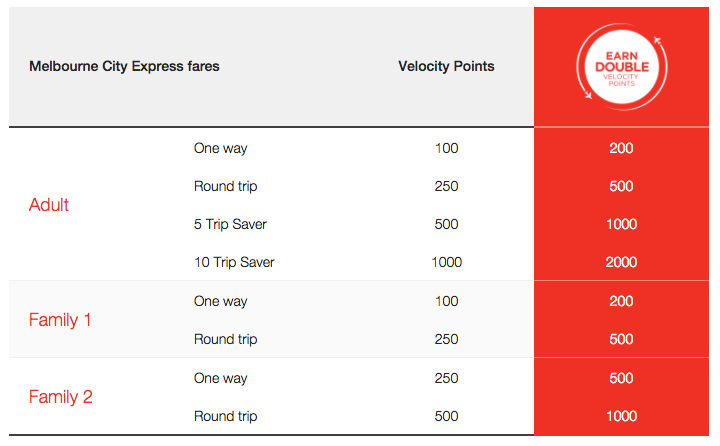This screenshot has width=720, height=446.
Task: Click the Adult Round trip fare label
Action: (x=225, y=186)
